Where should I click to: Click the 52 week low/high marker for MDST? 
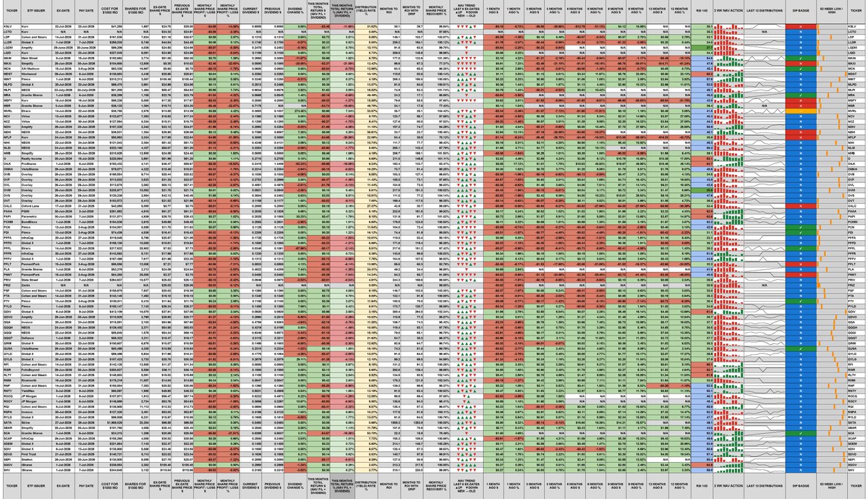(846, 74)
